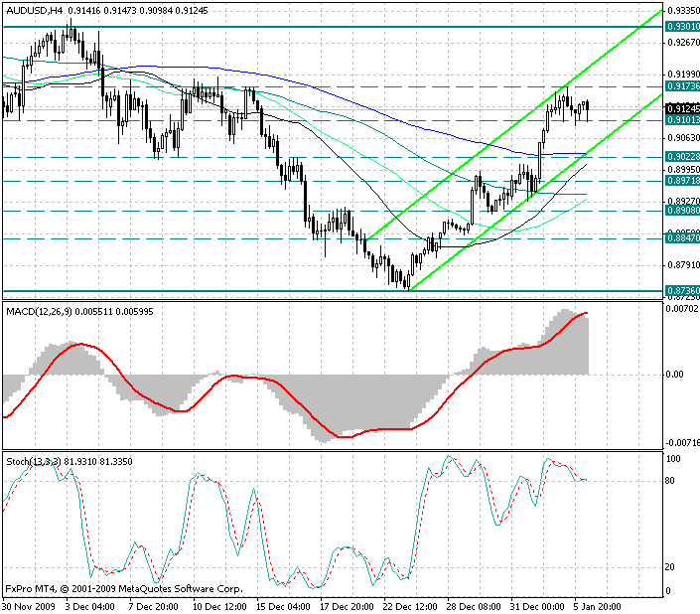700x614 pixels.
Task: Click the 28 Dec 08:00 time label
Action: (x=474, y=607)
